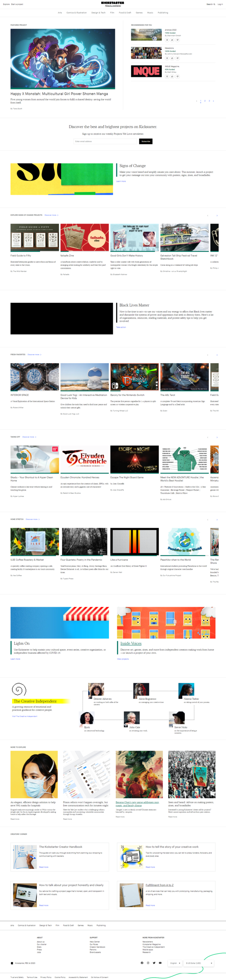
Task: Thumbs up the INQUE Magazine project
Action: (172, 77)
